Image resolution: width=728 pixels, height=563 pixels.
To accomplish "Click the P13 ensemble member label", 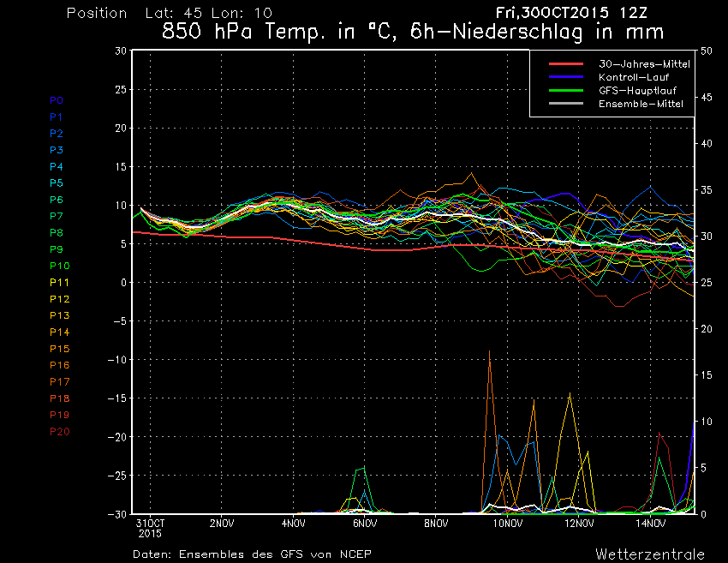I will click(59, 315).
